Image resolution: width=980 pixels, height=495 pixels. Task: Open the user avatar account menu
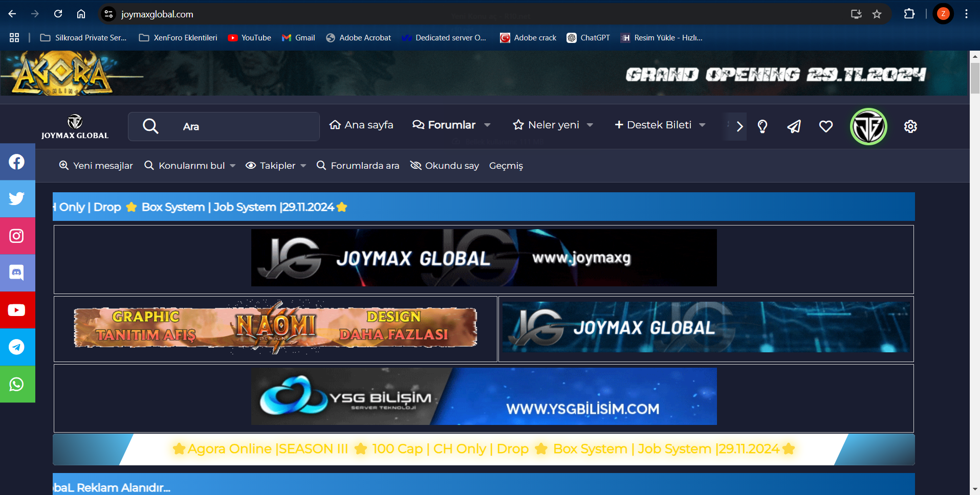[868, 126]
